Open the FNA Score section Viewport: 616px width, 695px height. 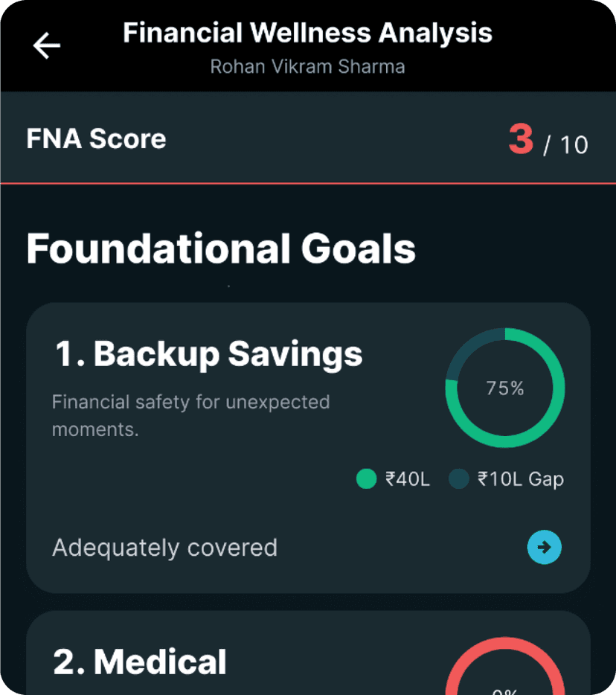click(95, 139)
